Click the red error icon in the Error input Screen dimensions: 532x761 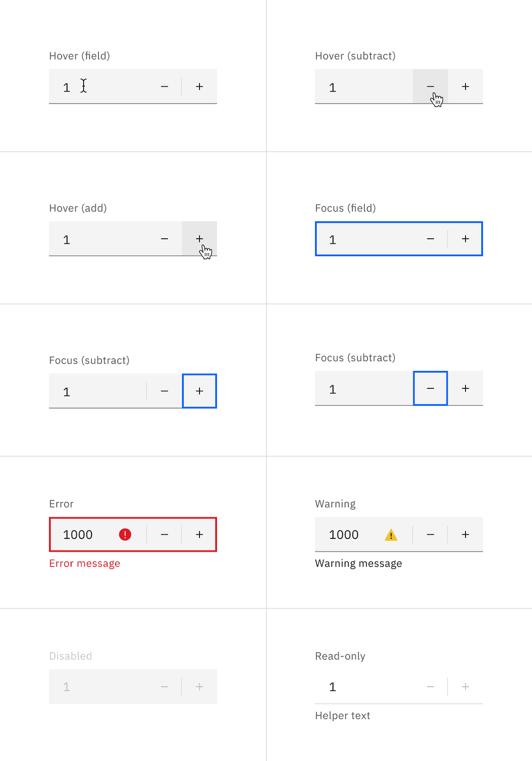click(124, 534)
